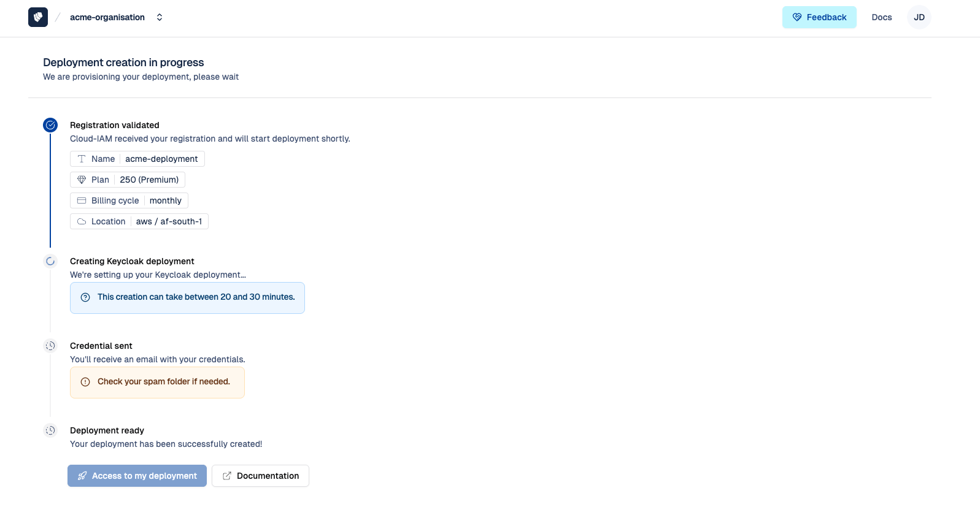Click the Feedback button
Image resolution: width=980 pixels, height=507 pixels.
pos(819,17)
